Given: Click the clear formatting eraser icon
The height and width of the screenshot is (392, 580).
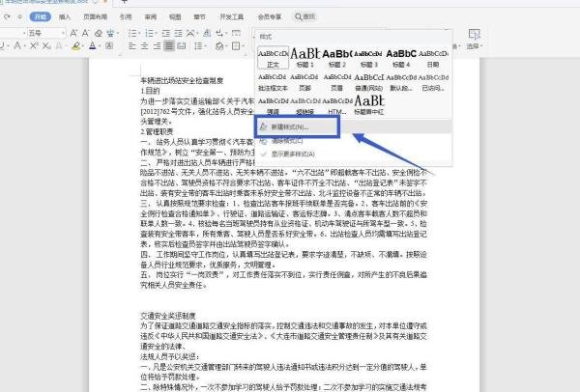Looking at the screenshot, I should click(98, 33).
